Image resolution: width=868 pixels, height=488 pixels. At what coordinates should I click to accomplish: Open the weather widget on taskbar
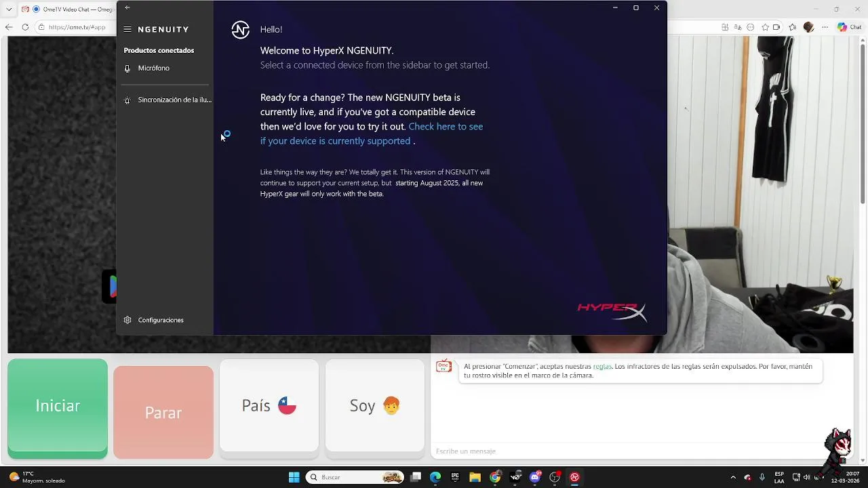[38, 477]
